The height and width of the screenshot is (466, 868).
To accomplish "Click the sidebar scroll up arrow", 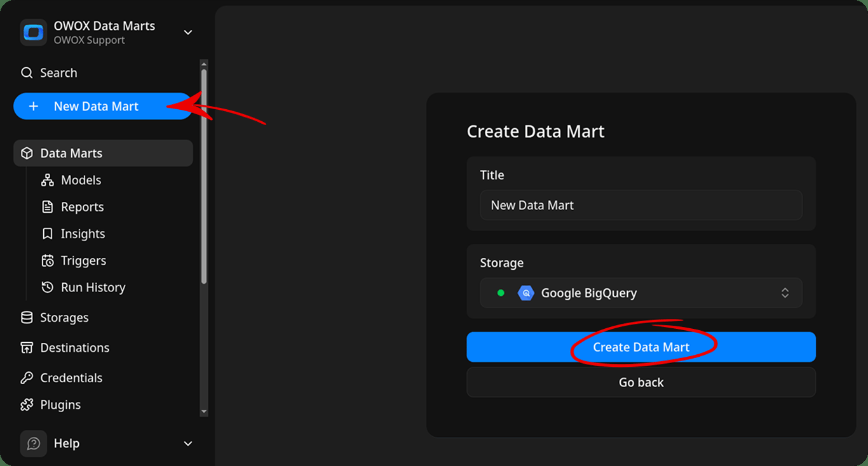I will click(x=204, y=63).
